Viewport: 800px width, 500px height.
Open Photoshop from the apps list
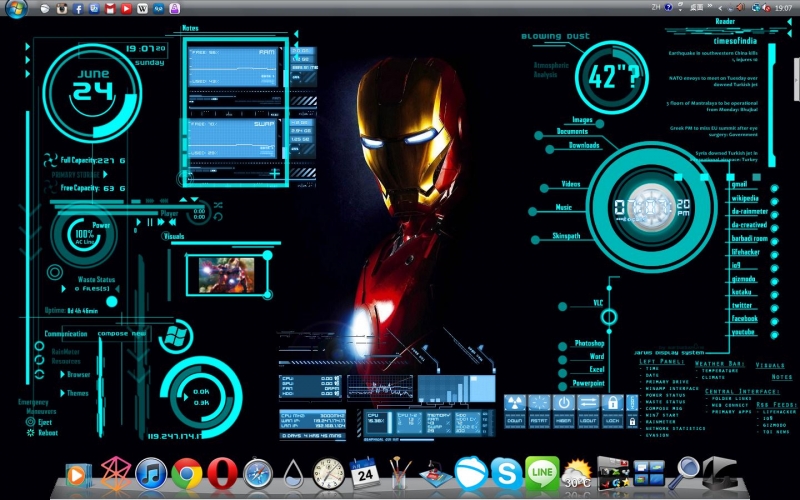(x=589, y=343)
